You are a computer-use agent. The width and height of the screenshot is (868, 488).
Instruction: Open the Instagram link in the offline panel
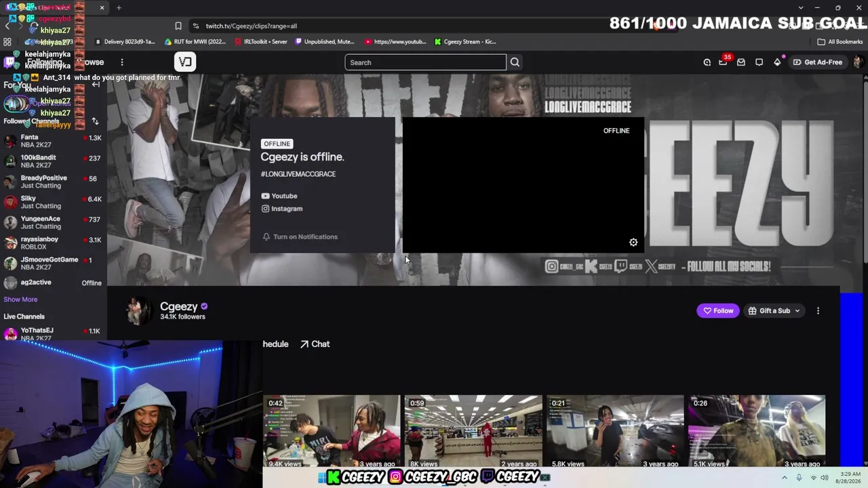coord(282,209)
